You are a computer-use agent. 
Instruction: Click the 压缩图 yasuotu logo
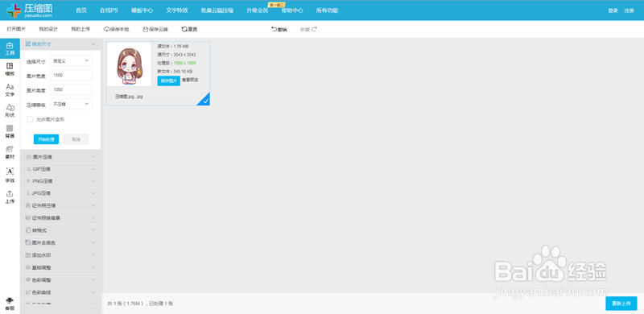click(x=30, y=10)
